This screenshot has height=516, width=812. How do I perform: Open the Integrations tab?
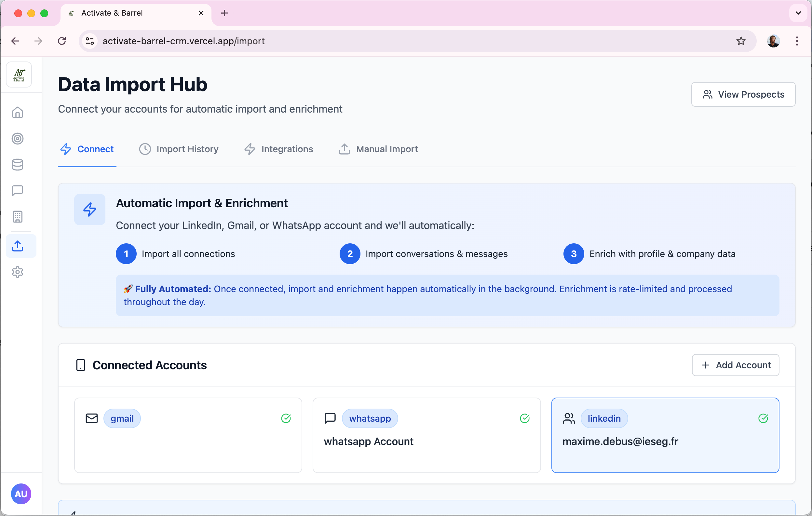click(x=279, y=149)
